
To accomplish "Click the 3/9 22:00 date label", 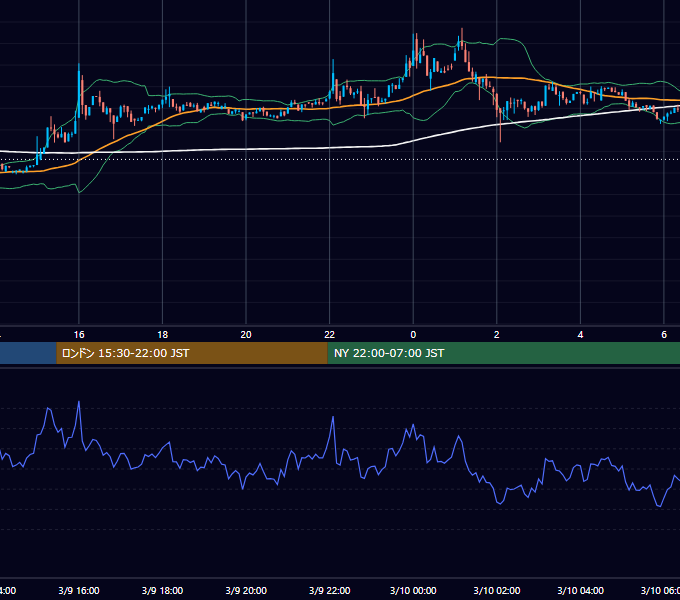I will tap(330, 590).
